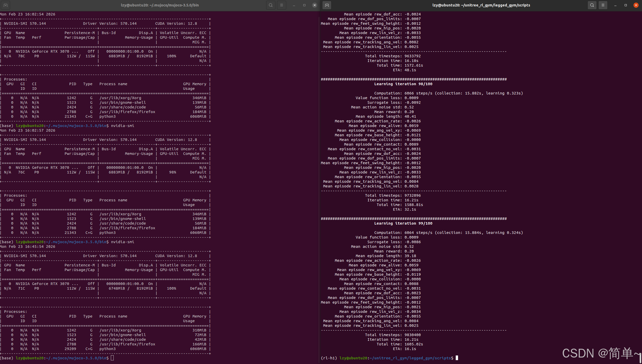
Task: Click the Learning iteration 99/100 heading
Action: tap(403, 223)
